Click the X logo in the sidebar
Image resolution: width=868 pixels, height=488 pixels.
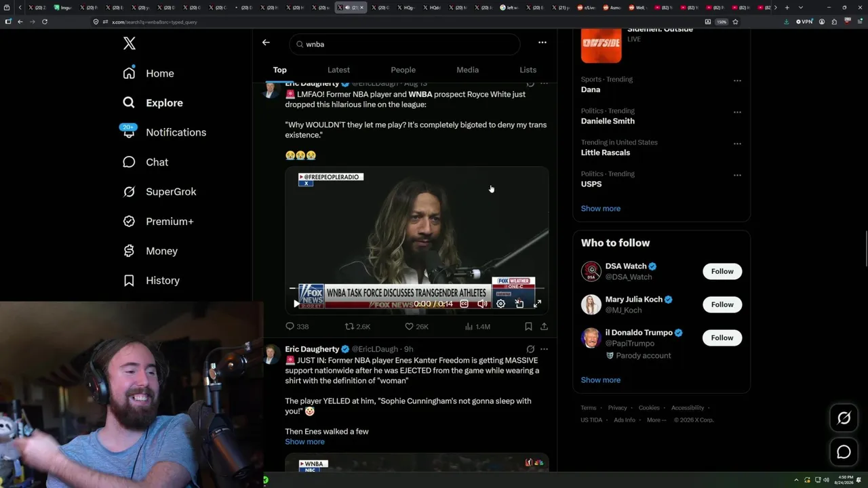[x=130, y=44]
